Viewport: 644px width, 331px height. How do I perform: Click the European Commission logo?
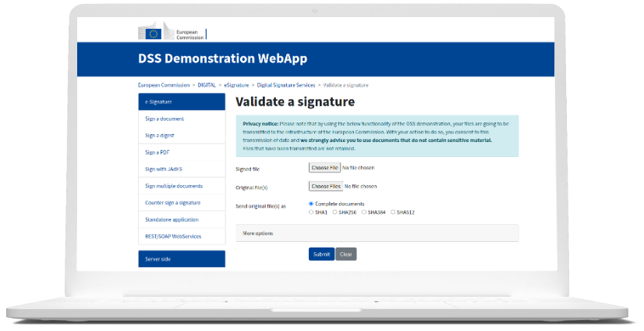click(172, 31)
